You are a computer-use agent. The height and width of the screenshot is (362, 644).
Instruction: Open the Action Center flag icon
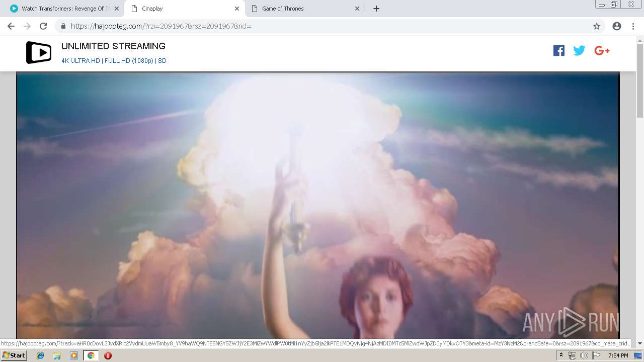(x=596, y=355)
